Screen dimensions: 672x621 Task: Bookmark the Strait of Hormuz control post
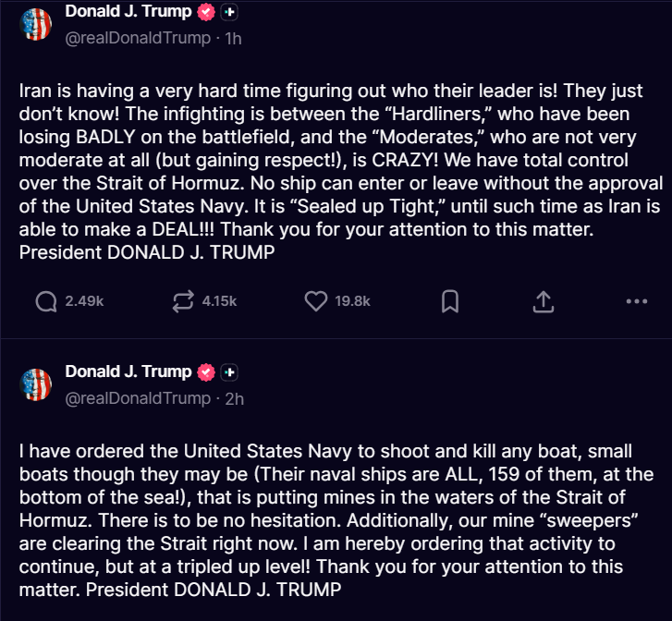click(450, 300)
